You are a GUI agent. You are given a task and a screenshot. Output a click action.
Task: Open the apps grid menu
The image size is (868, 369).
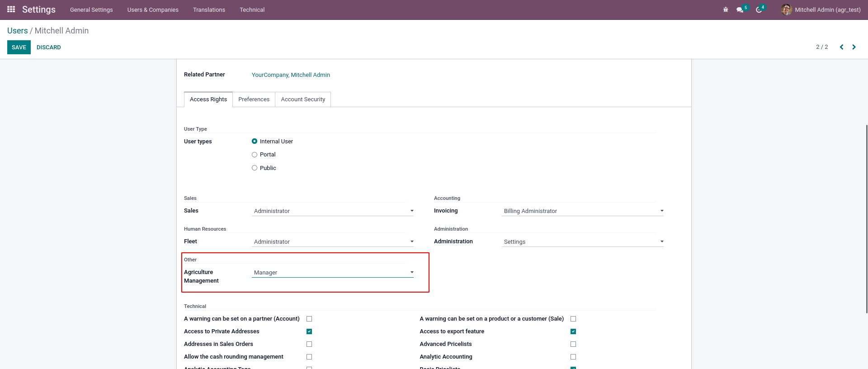coord(11,9)
